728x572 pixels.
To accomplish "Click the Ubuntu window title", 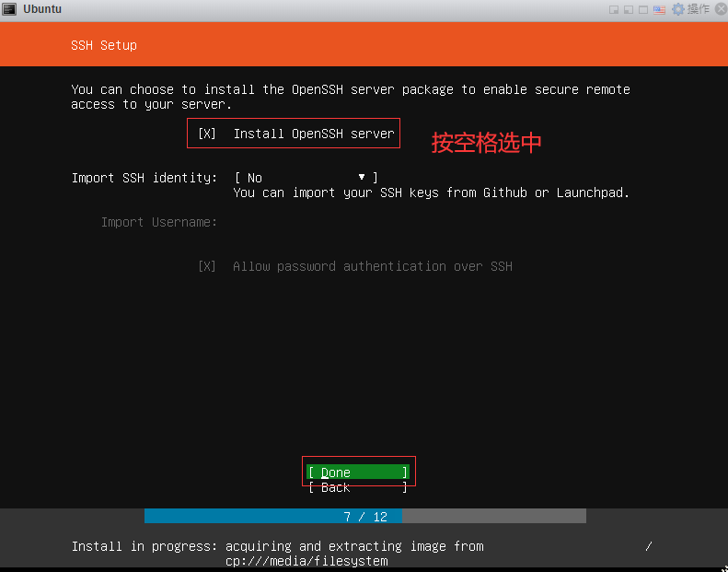I will tap(42, 9).
